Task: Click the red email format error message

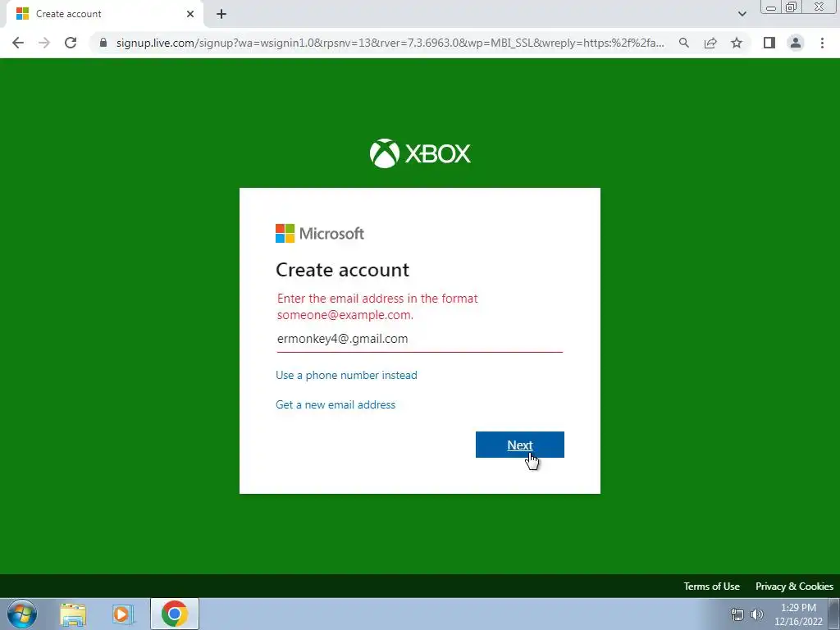Action: click(377, 307)
